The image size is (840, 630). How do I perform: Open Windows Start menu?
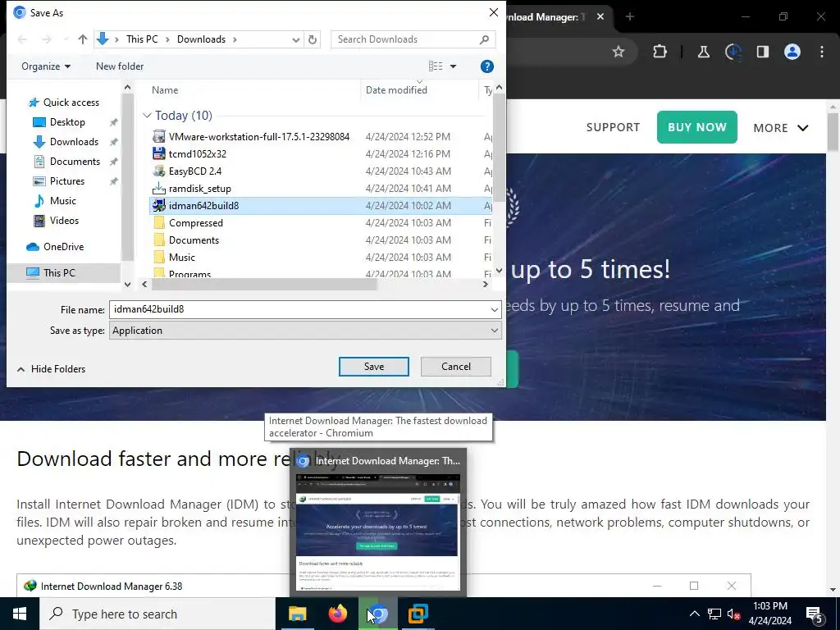(20, 614)
